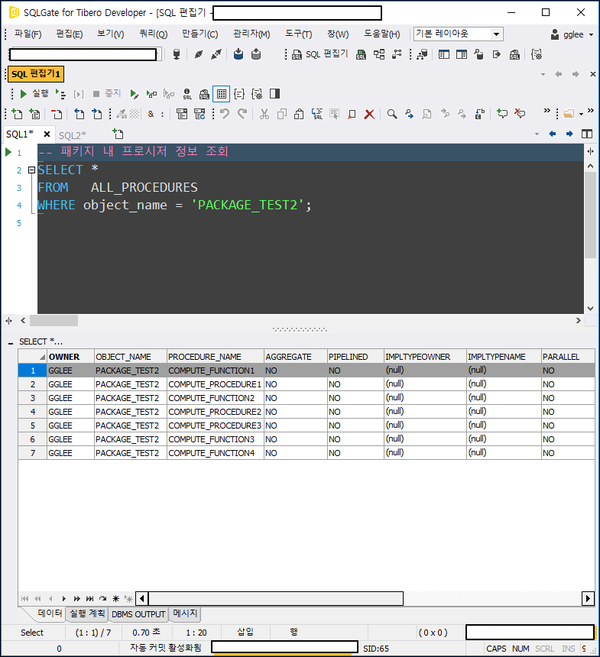The height and width of the screenshot is (657, 600).
Task: Click the connect plug icon
Action: [x=198, y=54]
